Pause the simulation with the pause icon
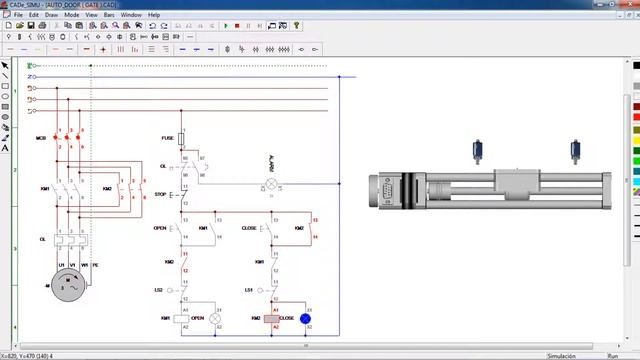640x360 pixels. pyautogui.click(x=248, y=26)
